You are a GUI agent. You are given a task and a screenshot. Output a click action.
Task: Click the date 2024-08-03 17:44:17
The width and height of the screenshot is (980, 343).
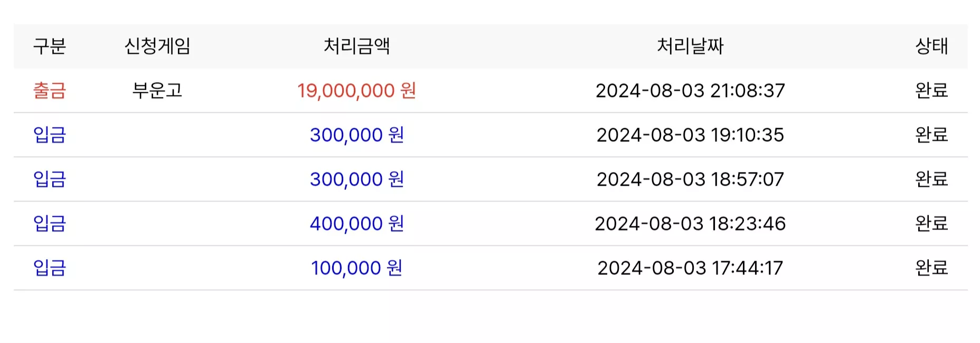[690, 268]
